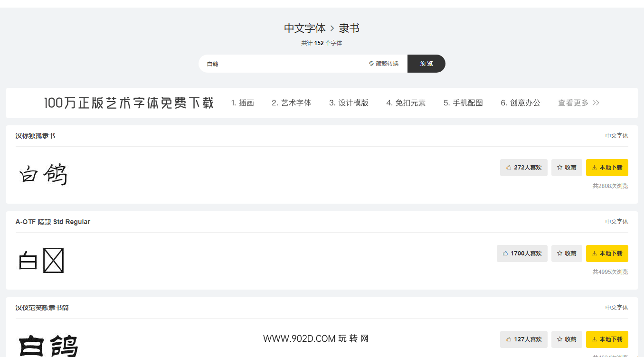
Task: Click the 预览 preview button
Action: 426,63
